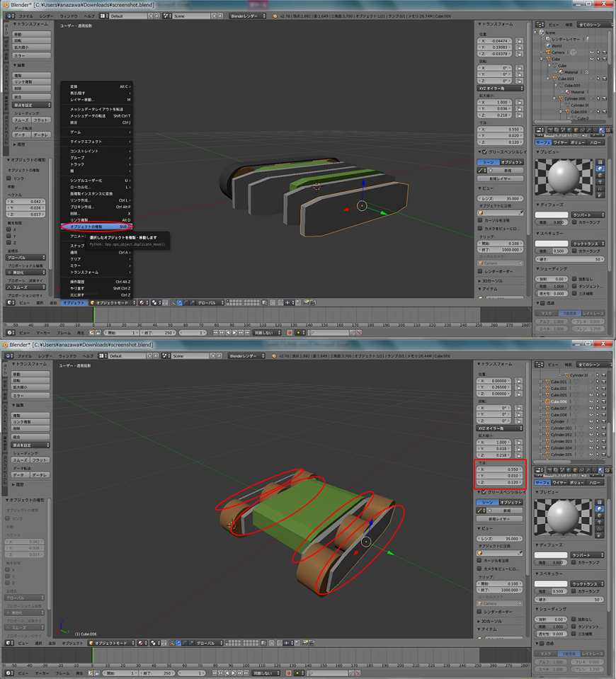Toggle the Camera eye visibility in the outliner

click(591, 52)
